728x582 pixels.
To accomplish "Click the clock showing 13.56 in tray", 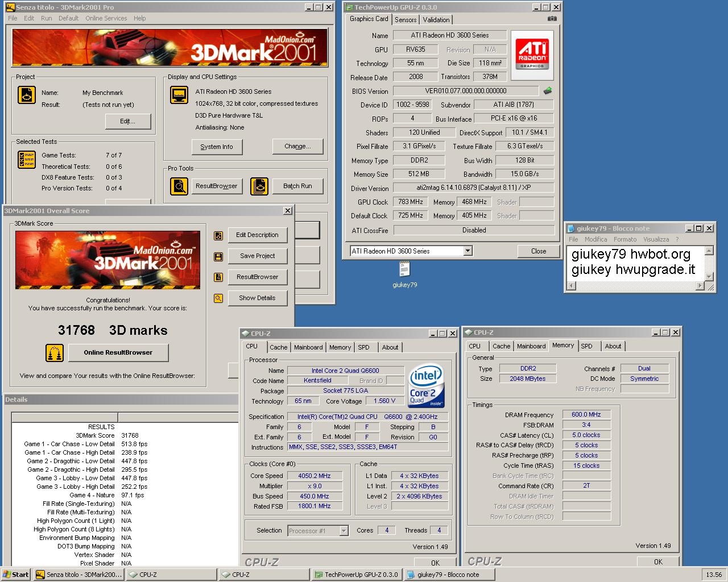I will [714, 575].
